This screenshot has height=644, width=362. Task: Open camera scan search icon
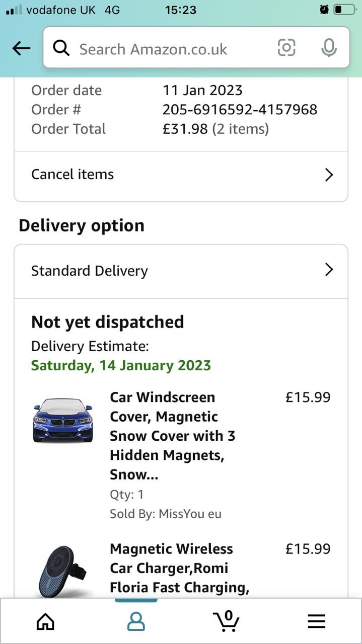tap(286, 48)
